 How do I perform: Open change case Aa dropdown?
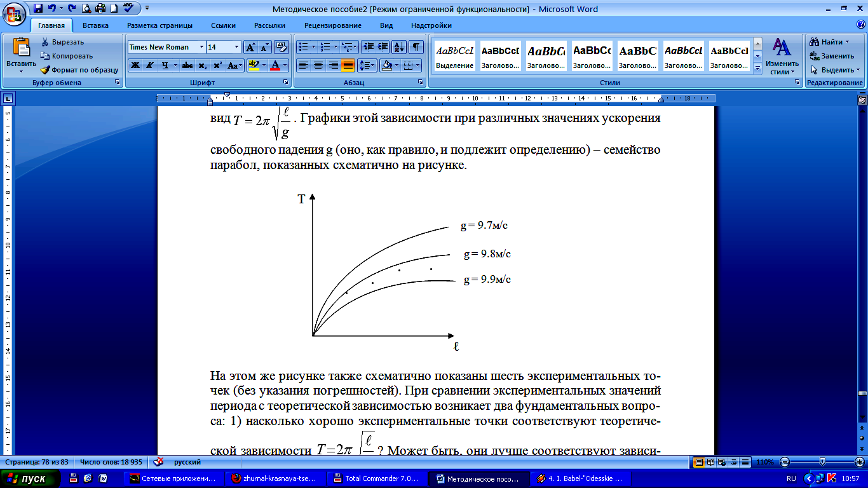(x=234, y=65)
